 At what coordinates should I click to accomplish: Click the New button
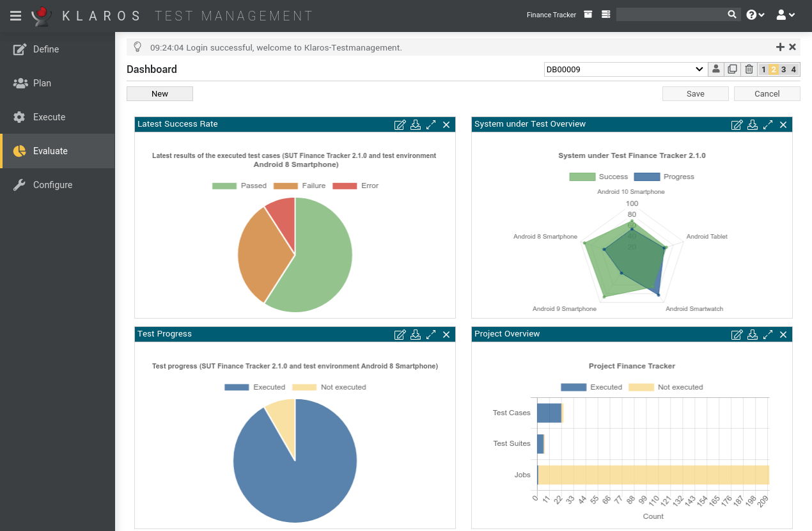[x=160, y=93]
